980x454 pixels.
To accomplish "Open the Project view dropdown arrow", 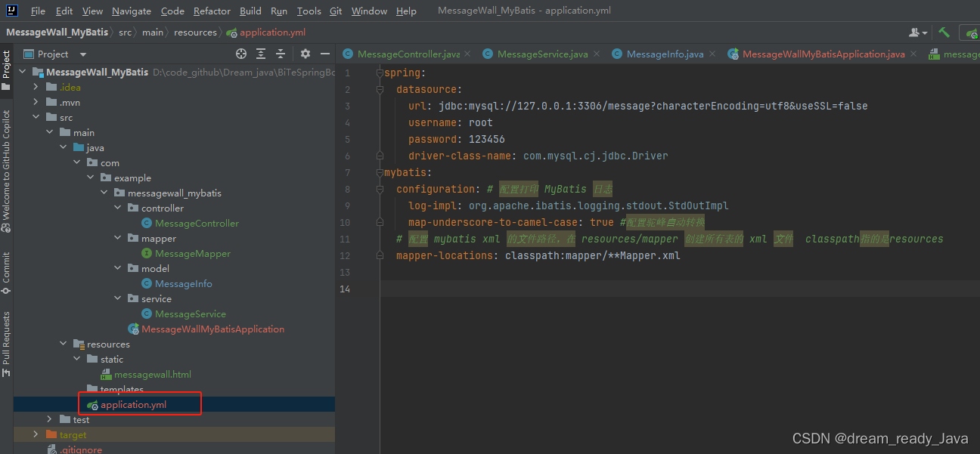I will pyautogui.click(x=83, y=54).
